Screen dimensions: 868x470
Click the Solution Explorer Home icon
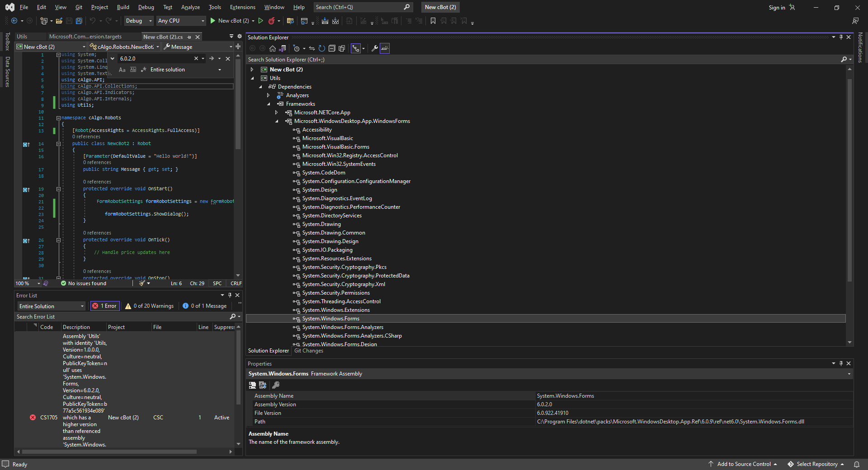272,48
